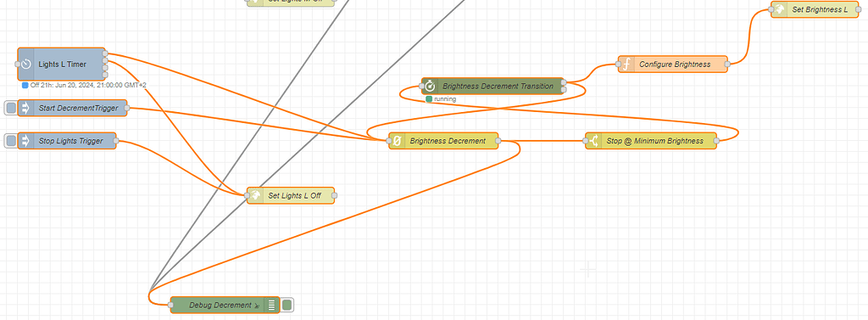Click the input port of Lights L Timer
Image resolution: width=868 pixels, height=320 pixels.
click(18, 65)
